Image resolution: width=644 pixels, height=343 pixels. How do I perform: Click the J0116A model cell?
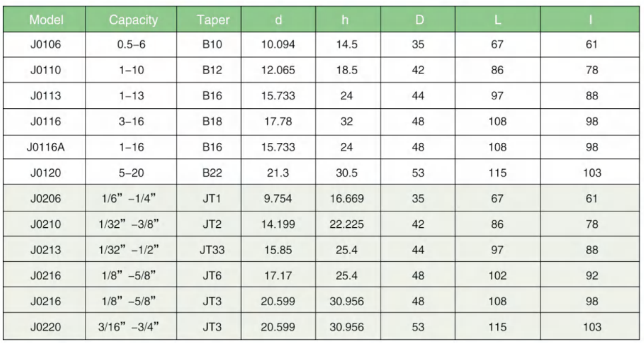[x=47, y=147]
